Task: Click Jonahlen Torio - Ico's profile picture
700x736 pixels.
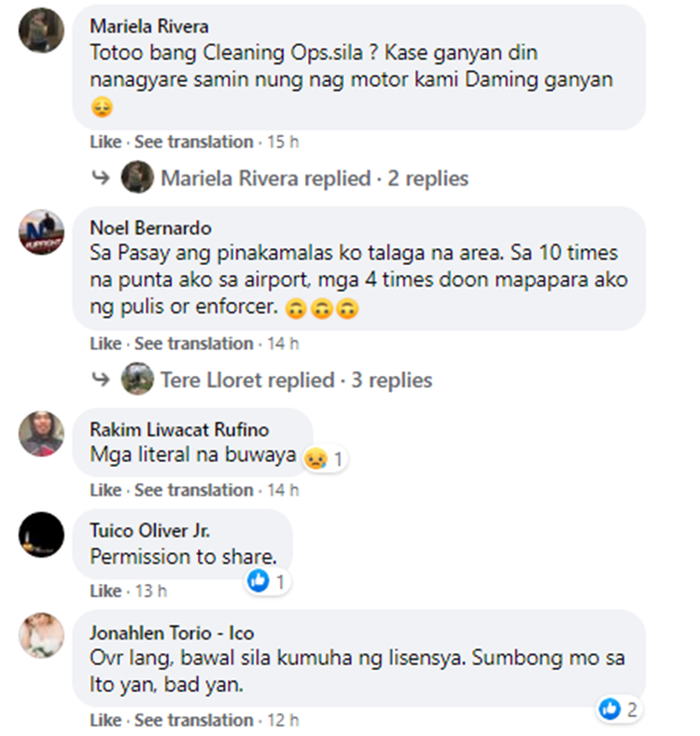Action: coord(41,635)
